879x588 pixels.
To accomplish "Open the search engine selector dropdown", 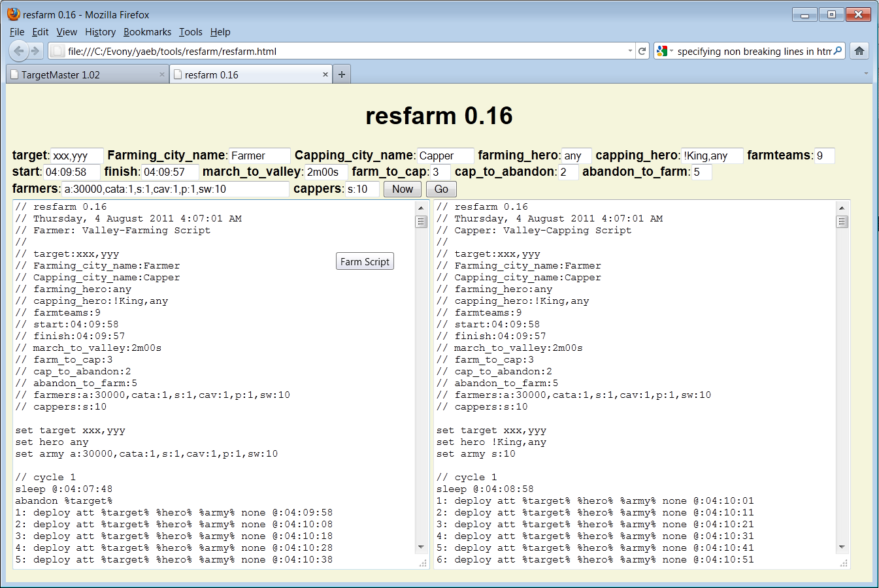I will click(664, 51).
